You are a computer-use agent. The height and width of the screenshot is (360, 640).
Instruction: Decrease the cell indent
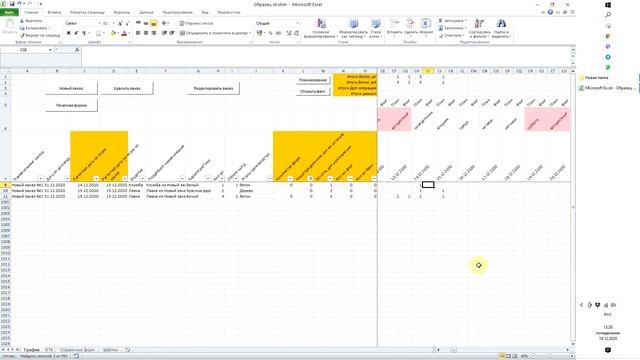(164, 33)
